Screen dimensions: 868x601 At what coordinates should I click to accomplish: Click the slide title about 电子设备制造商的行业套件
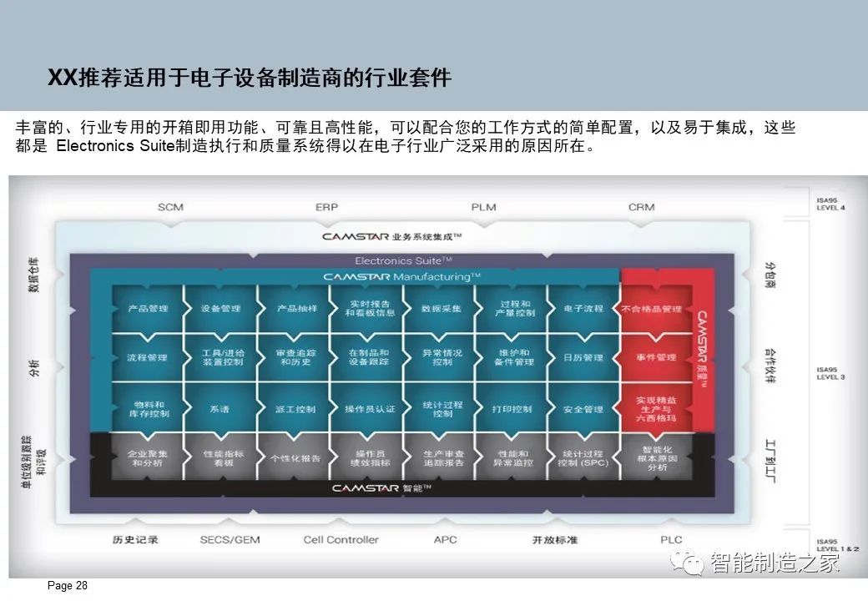coord(250,78)
